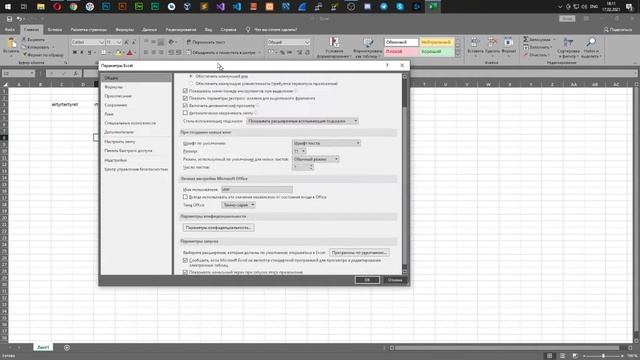
Task: Toggle the show mini toolbar on selection checkbox
Action: 185,91
